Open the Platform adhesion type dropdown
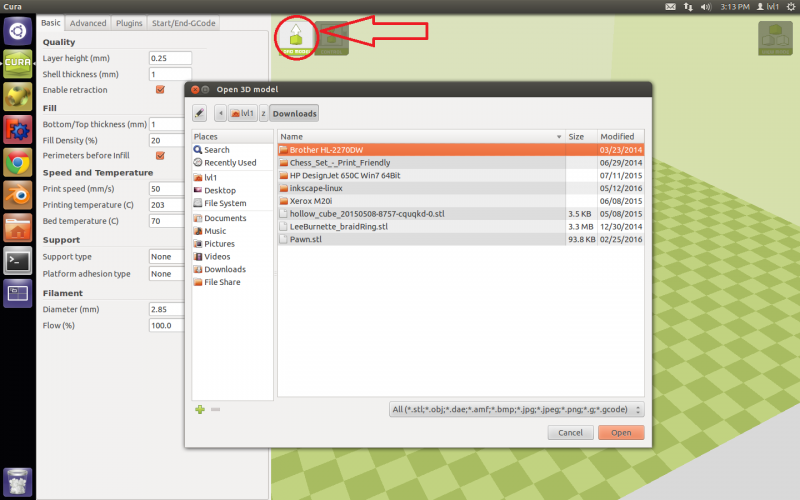800x500 pixels. coord(167,274)
